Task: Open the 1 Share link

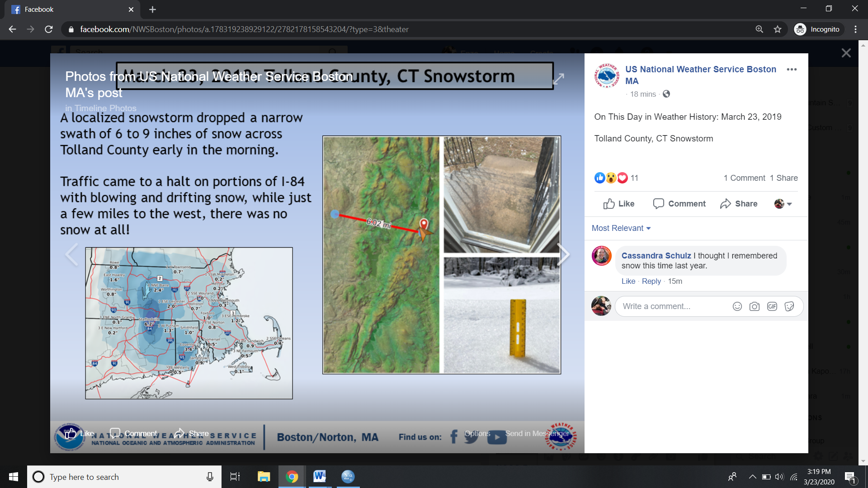Action: point(783,178)
